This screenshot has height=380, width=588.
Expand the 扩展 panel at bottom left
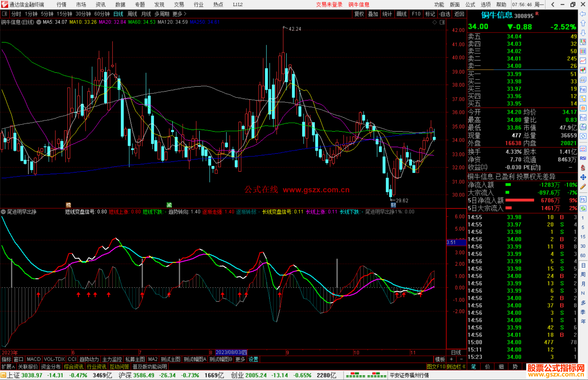[x=8, y=367]
